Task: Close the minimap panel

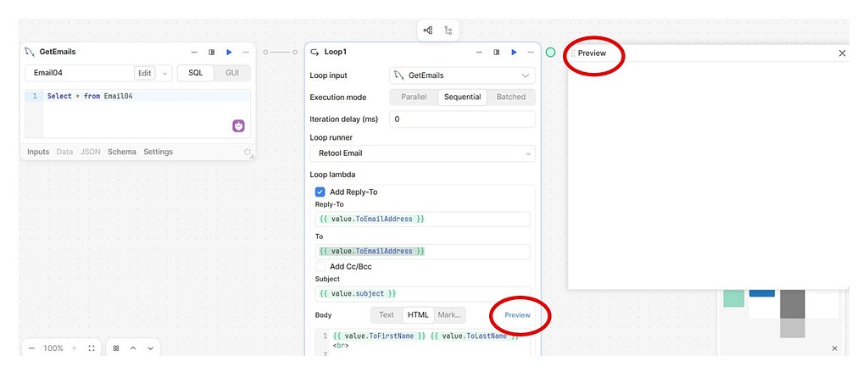Action: 835,348
